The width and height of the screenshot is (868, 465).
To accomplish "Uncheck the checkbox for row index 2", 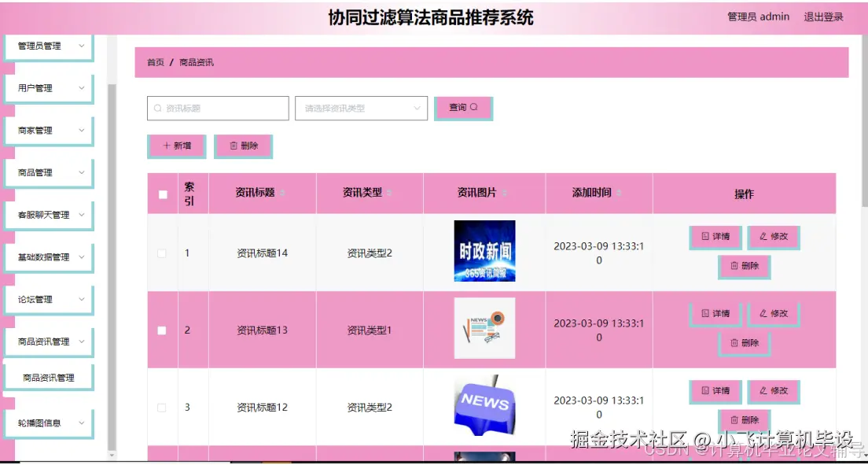I will coord(162,330).
